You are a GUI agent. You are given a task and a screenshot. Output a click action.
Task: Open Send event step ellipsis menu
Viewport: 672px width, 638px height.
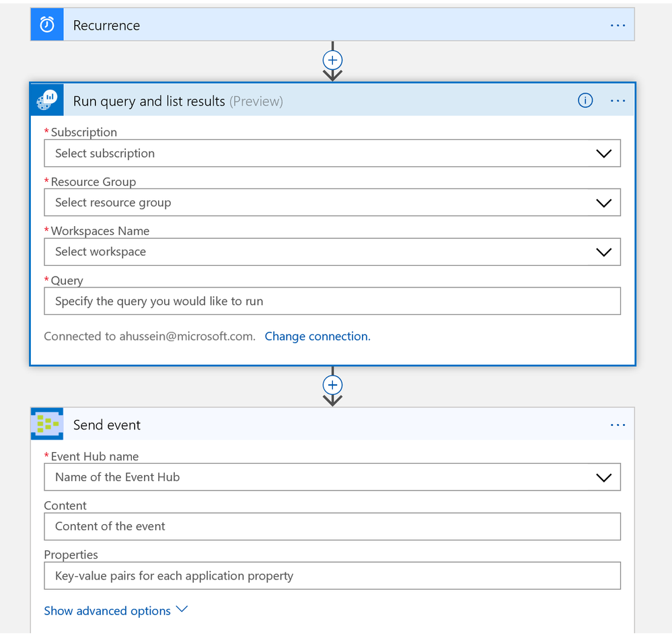[x=618, y=425]
